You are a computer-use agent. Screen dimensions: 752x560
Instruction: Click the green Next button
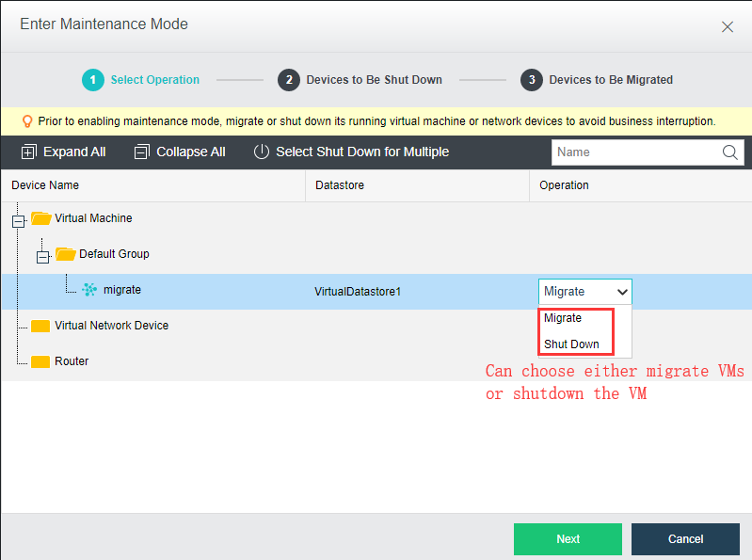(x=568, y=539)
